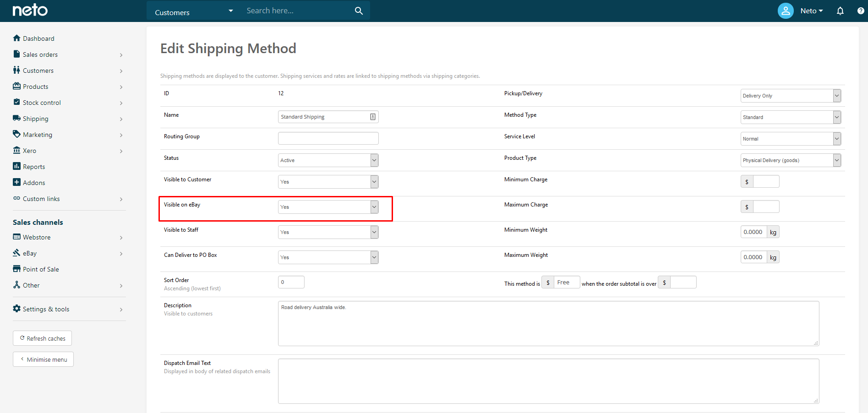Click the Marketing tag icon
The height and width of the screenshot is (413, 868).
pyautogui.click(x=17, y=134)
